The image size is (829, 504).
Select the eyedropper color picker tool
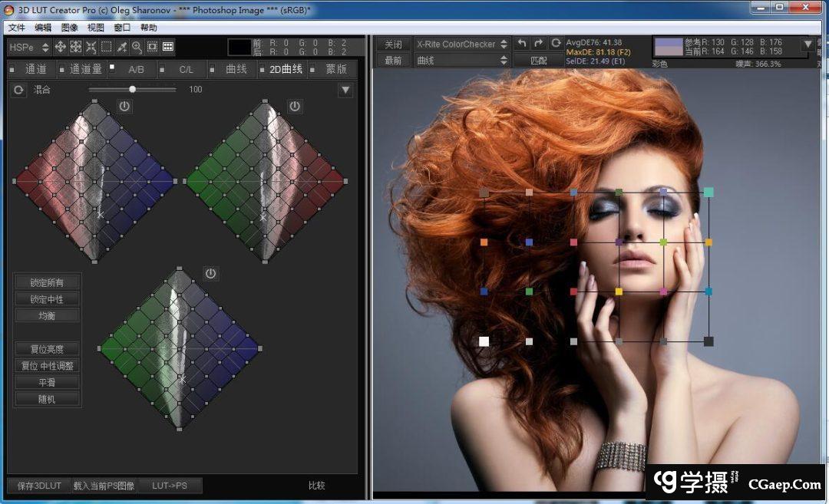pos(121,47)
